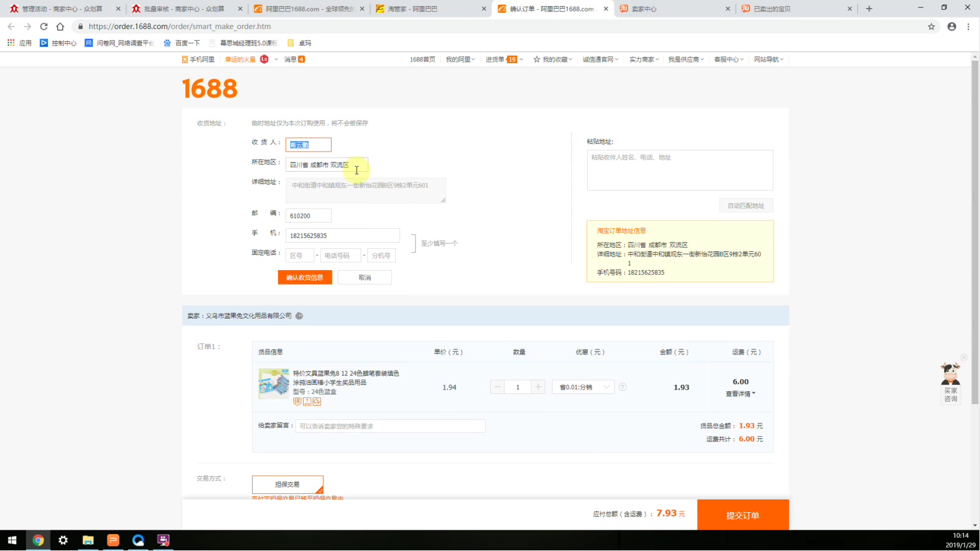Go to the browser home page
This screenshot has width=980, height=551.
click(x=60, y=27)
